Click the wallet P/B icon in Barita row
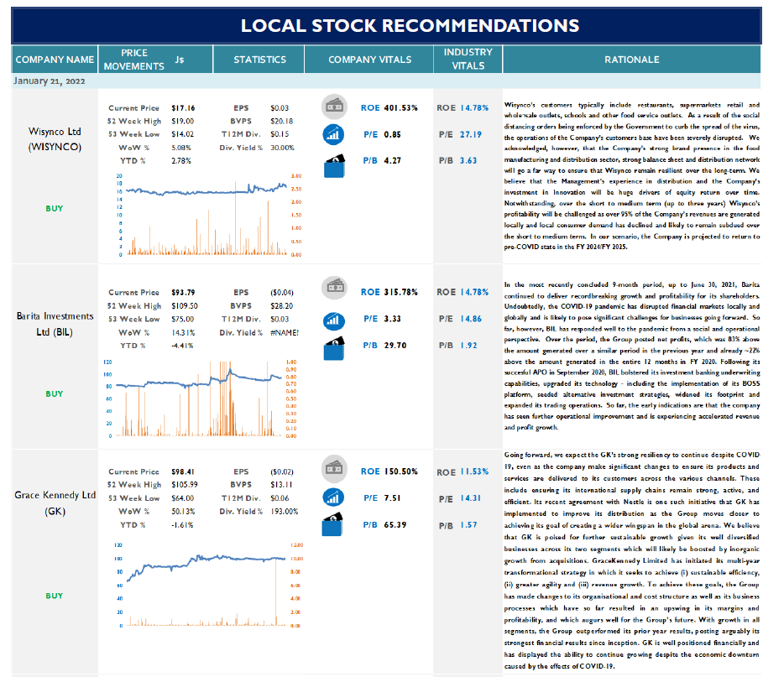Image resolution: width=784 pixels, height=677 pixels. 334,349
